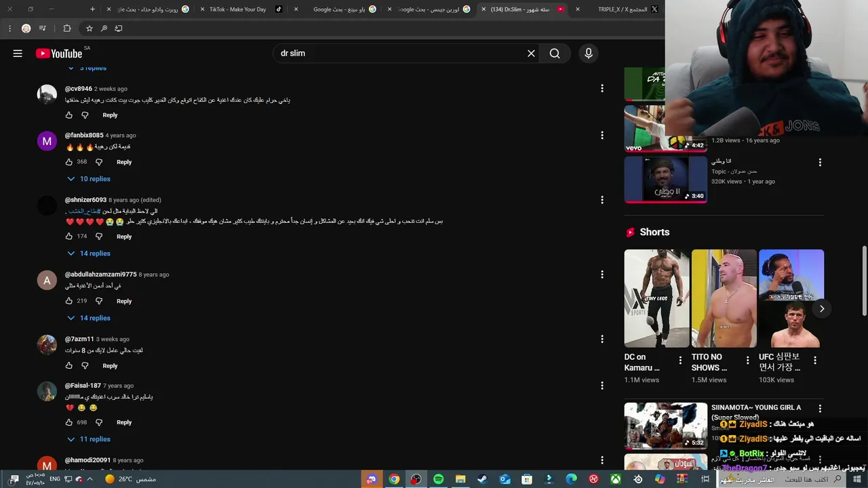Open the Chrome three-dot menu
Image resolution: width=868 pixels, height=488 pixels.
9,28
